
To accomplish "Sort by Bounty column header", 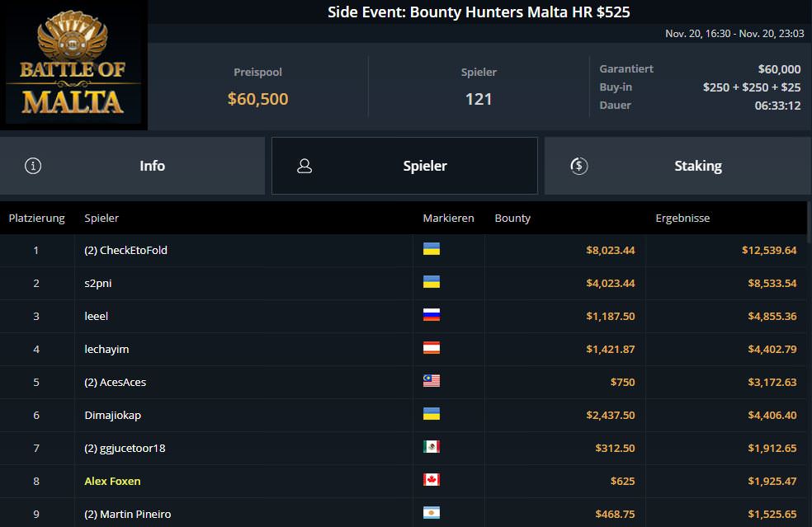I will [x=512, y=219].
